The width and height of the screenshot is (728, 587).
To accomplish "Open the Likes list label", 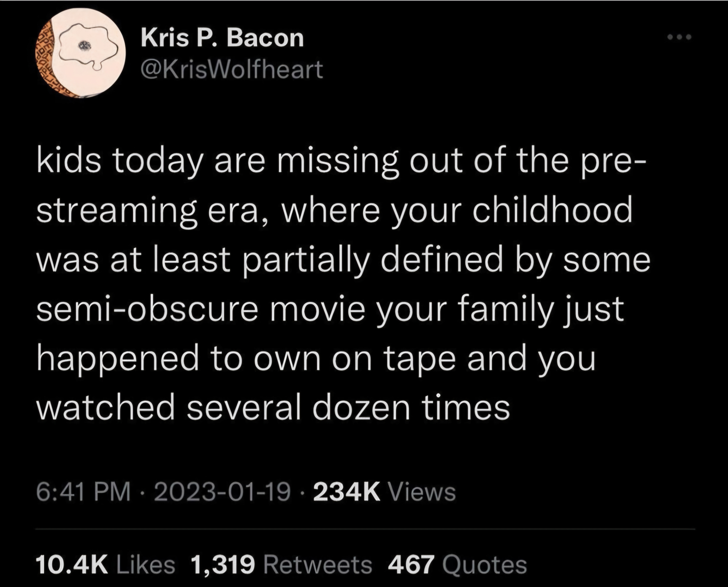I will click(x=145, y=565).
